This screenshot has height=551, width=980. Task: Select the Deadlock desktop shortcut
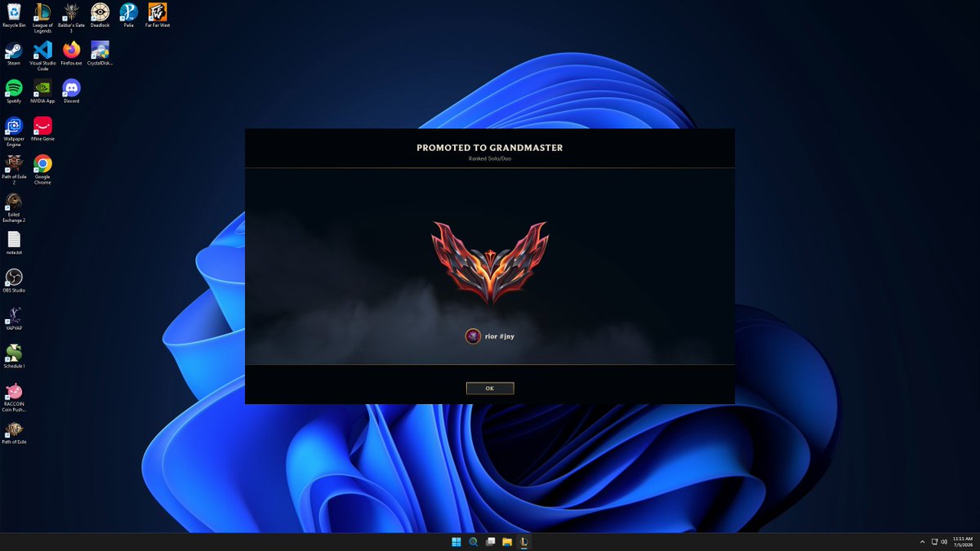[100, 16]
